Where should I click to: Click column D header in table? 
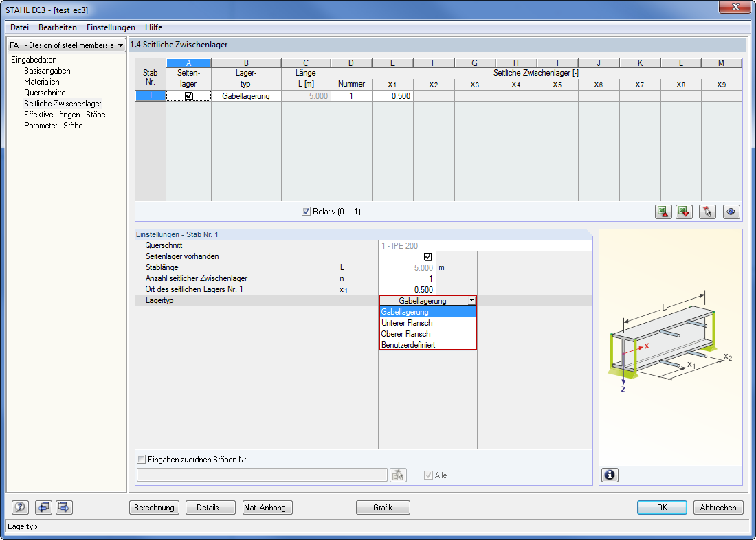351,63
